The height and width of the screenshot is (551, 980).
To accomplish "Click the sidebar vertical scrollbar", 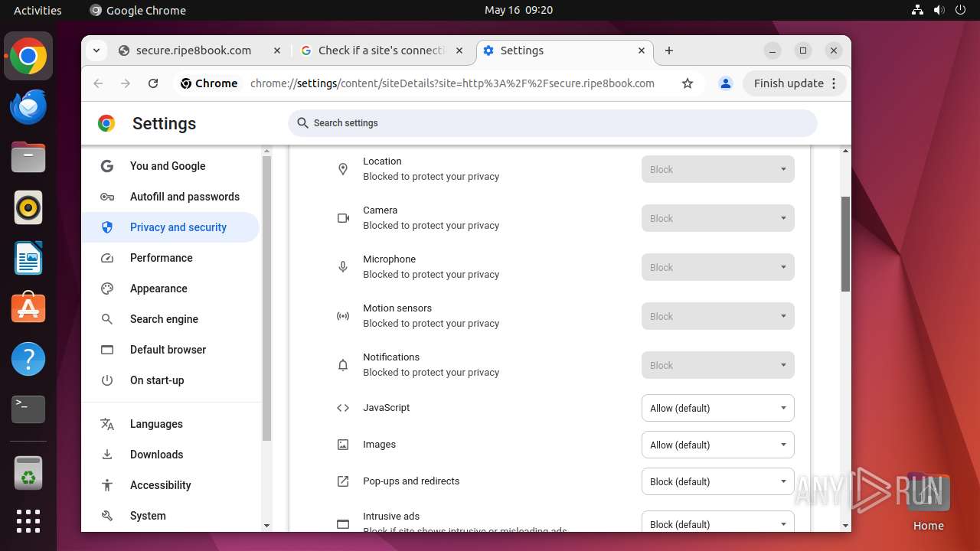I will (x=266, y=298).
